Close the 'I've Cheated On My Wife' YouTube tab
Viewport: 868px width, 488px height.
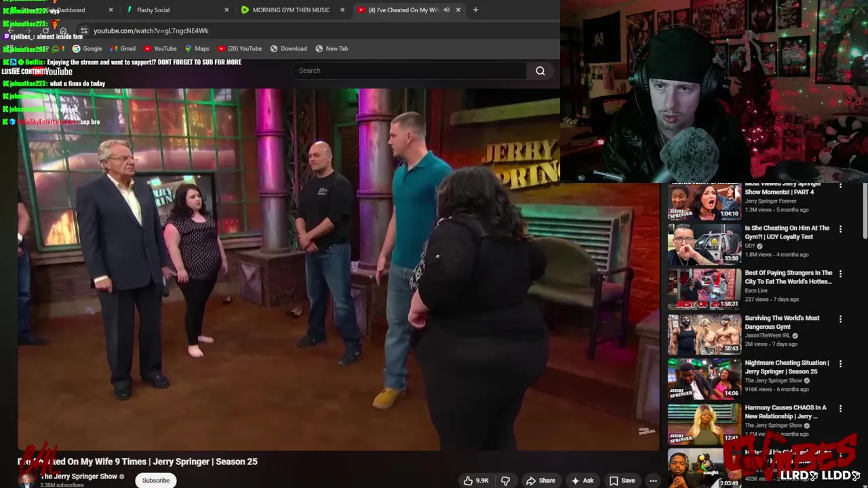458,10
